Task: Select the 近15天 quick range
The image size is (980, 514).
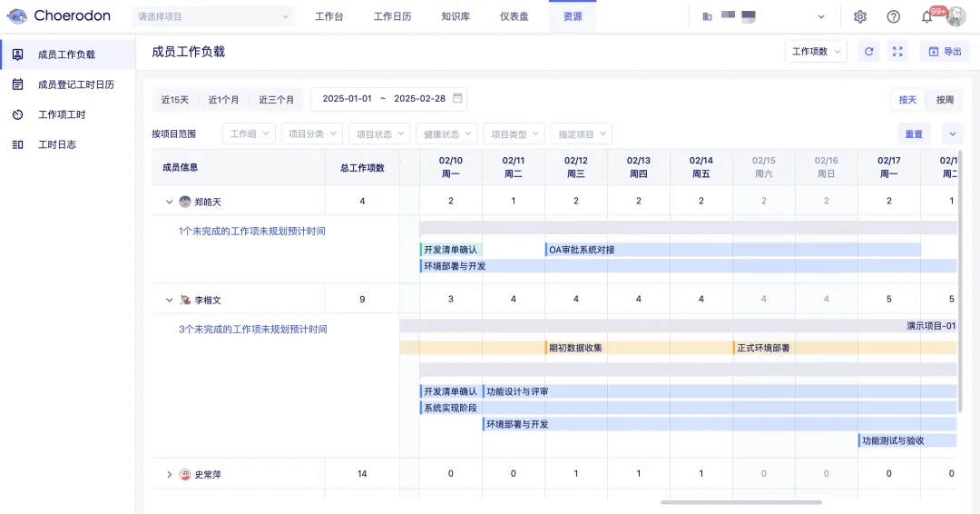Action: tap(175, 99)
